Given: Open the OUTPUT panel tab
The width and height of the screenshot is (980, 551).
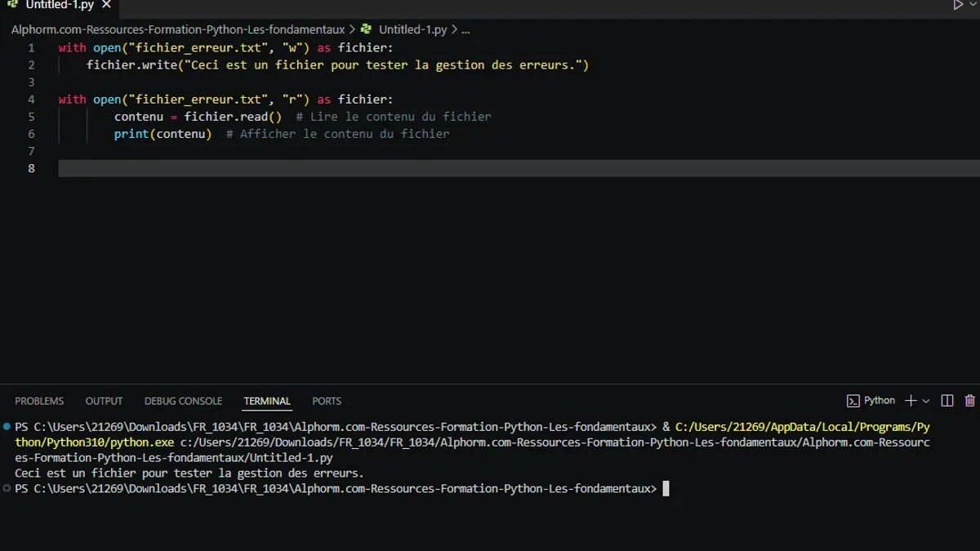Looking at the screenshot, I should pyautogui.click(x=104, y=401).
